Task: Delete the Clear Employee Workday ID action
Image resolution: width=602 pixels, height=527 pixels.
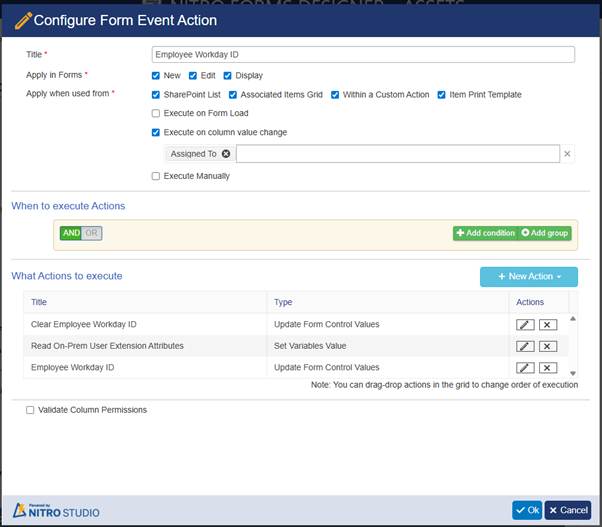Action: (x=547, y=324)
